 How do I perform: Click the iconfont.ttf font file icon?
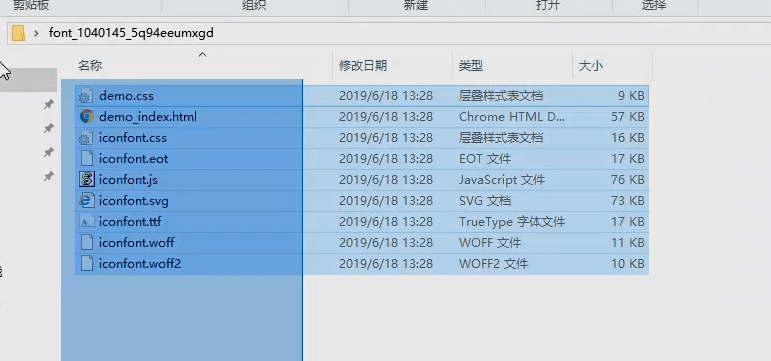pos(87,222)
